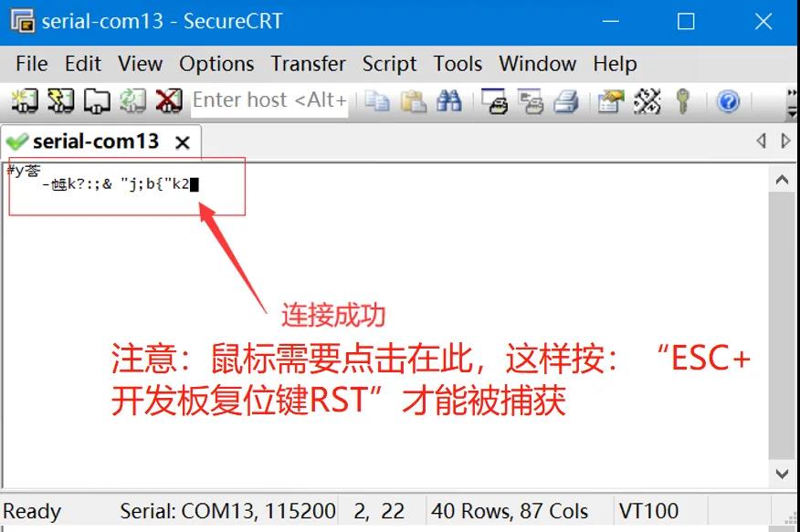The height and width of the screenshot is (532, 800).
Task: Show next tab with right arrow
Action: 785,141
